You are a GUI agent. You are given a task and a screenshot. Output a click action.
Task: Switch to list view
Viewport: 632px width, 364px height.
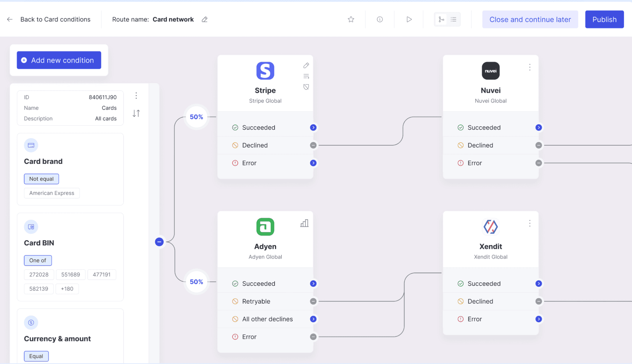453,20
